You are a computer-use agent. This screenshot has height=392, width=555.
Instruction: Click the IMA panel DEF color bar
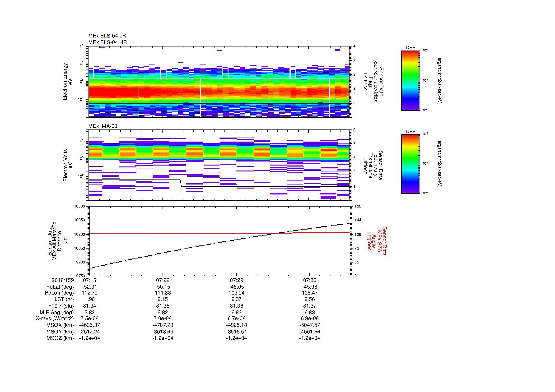(410, 164)
